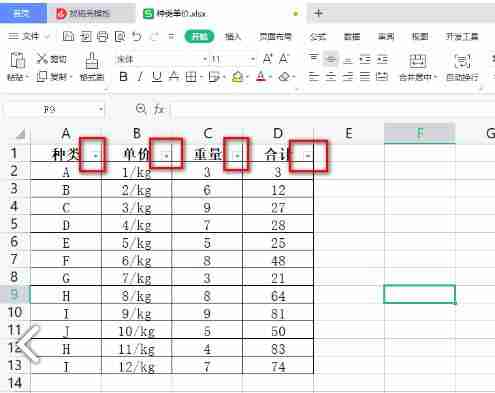
Task: Expand the Name Box dropdown arrow
Action: tap(100, 109)
